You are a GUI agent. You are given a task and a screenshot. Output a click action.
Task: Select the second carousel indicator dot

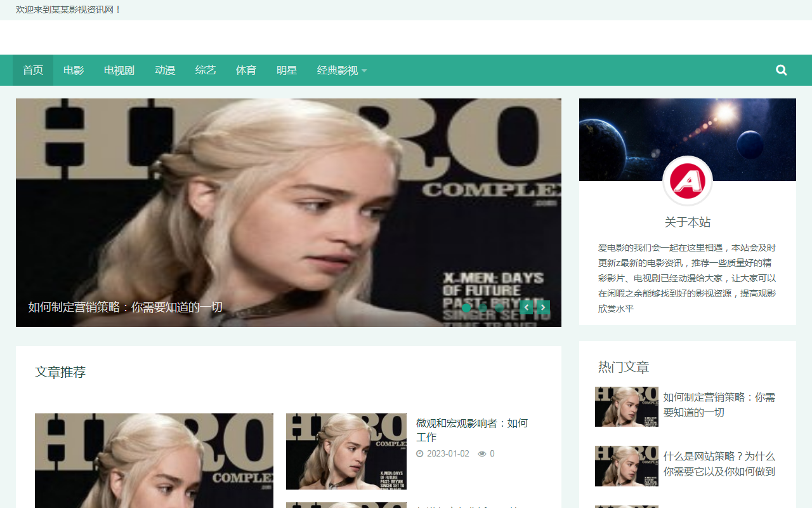click(483, 307)
